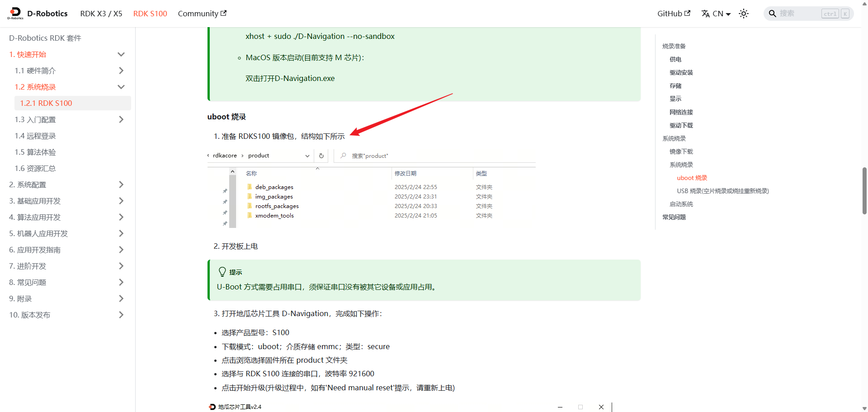Focus the 搜索 search input field

coord(809,14)
